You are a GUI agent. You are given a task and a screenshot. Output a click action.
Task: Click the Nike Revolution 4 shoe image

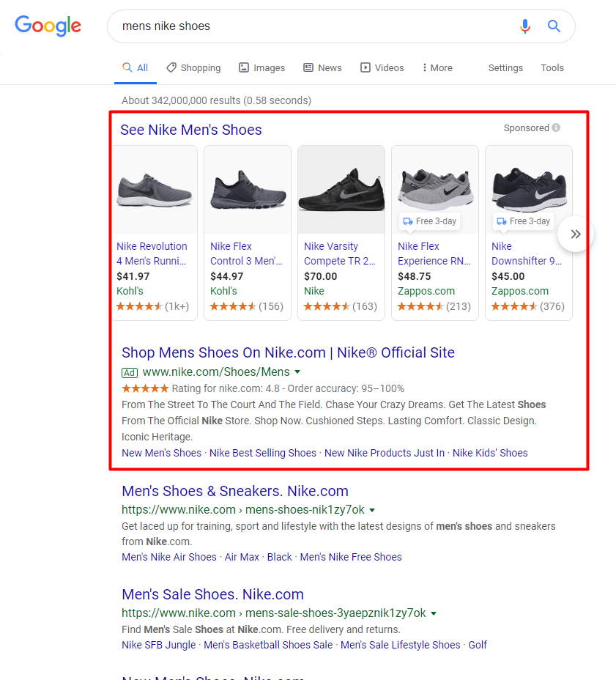coord(155,190)
